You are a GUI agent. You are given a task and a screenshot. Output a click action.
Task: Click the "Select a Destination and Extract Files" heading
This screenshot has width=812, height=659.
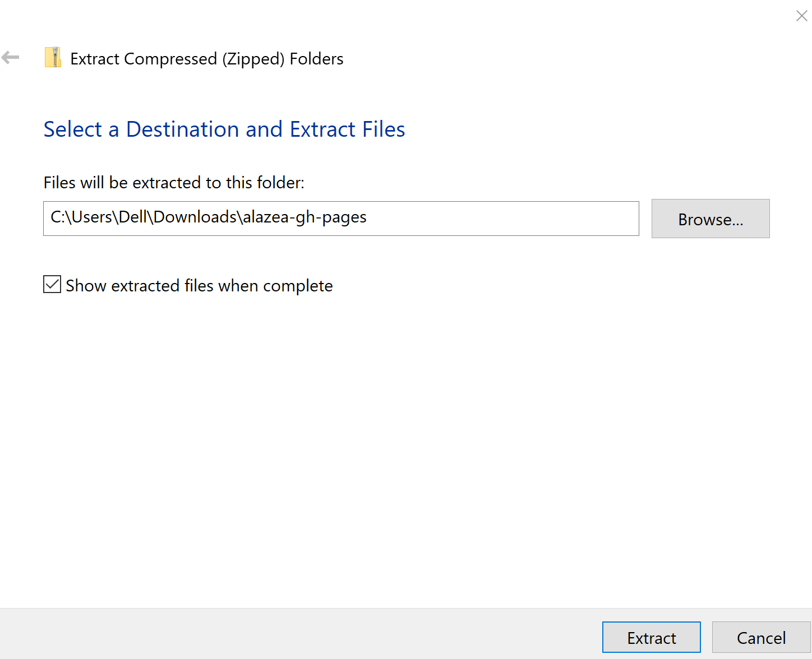224,129
